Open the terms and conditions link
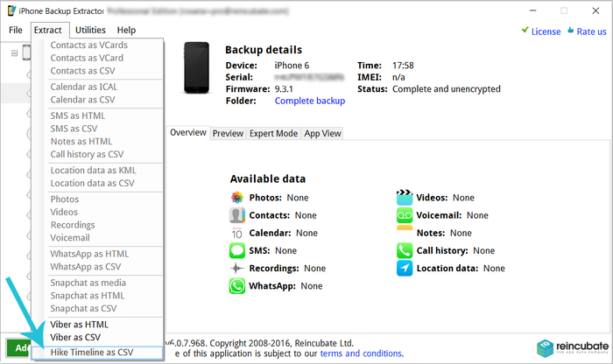Screen dimensions: 613x364 tap(361, 353)
